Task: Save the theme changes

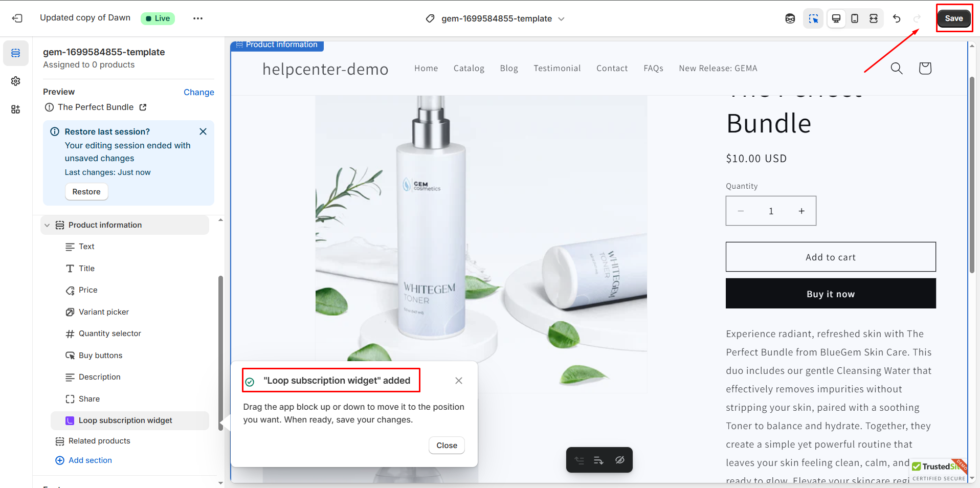Action: tap(954, 18)
